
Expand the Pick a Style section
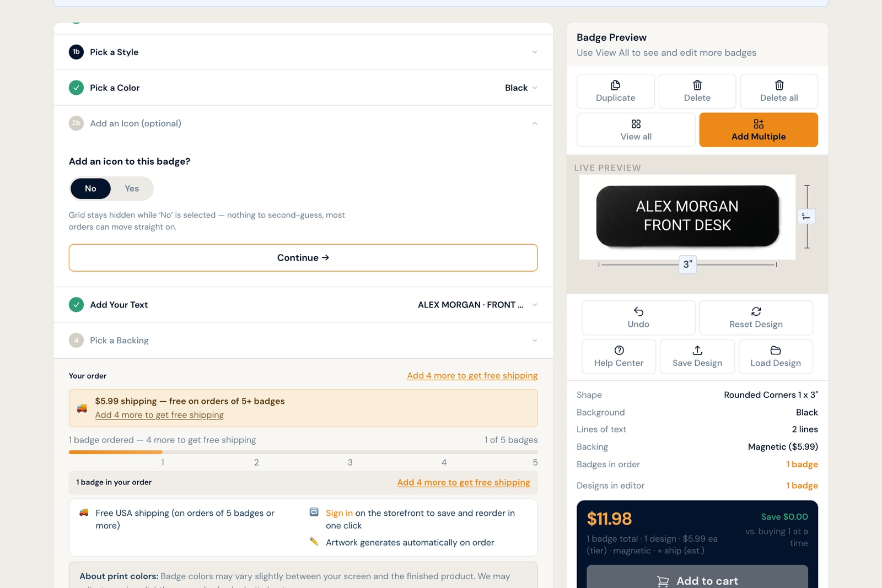(303, 52)
